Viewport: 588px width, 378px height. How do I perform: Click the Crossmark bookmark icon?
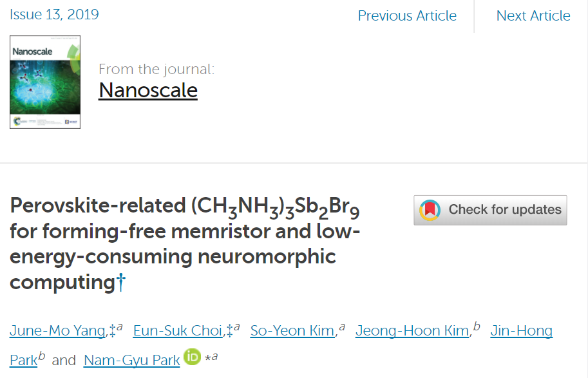[x=430, y=210]
